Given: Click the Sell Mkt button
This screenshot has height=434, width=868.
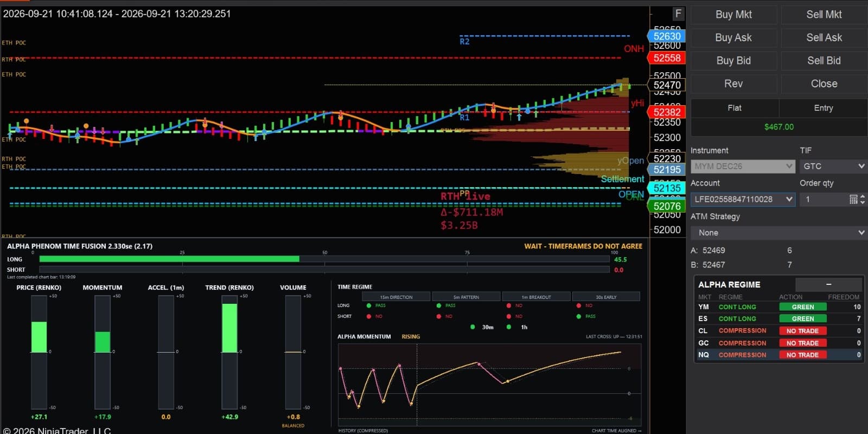Looking at the screenshot, I should click(824, 15).
